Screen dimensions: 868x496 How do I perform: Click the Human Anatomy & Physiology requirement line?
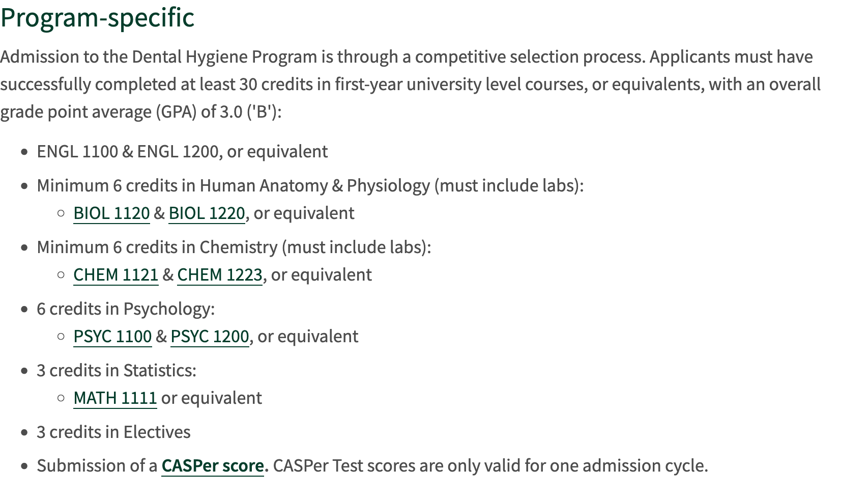[310, 186]
